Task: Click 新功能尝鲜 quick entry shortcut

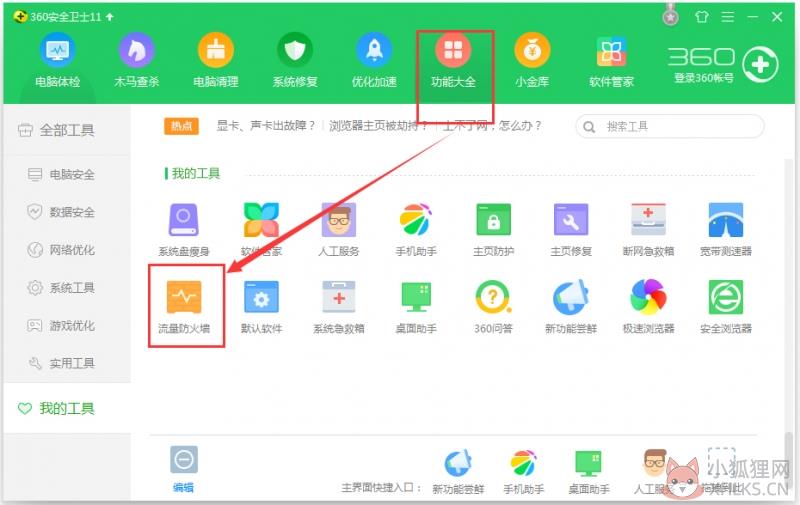Action: pos(458,472)
